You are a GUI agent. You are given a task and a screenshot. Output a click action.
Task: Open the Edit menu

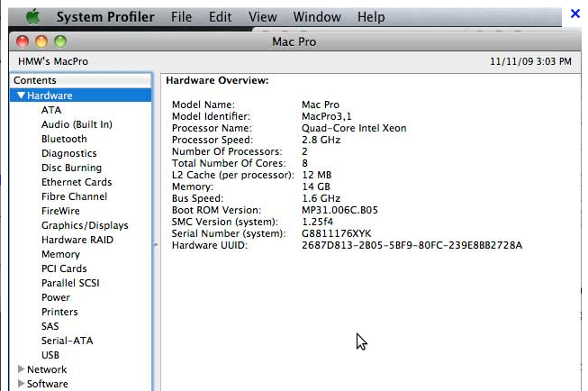coord(220,17)
